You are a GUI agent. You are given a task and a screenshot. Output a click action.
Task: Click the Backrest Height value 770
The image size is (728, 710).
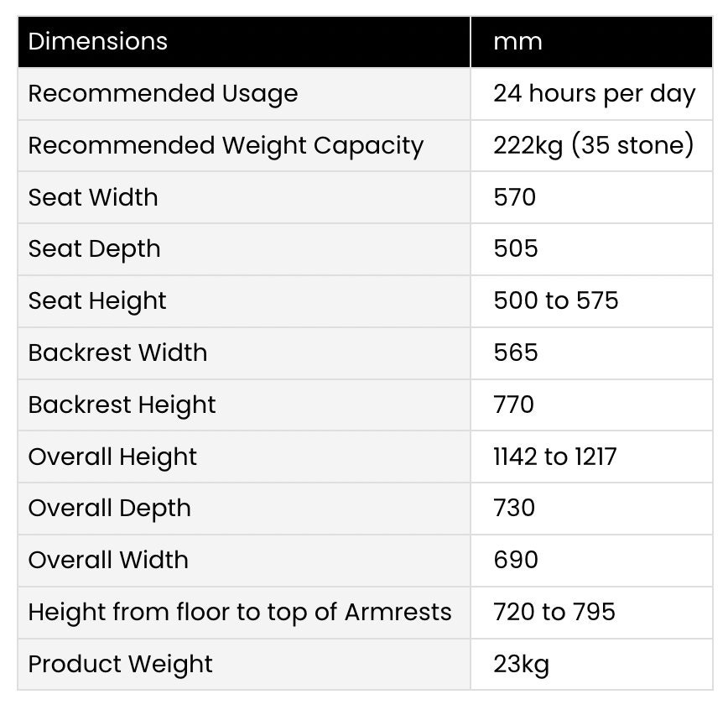[513, 405]
